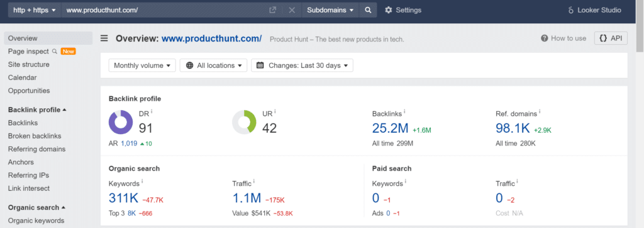Open All locations dropdown

point(214,66)
